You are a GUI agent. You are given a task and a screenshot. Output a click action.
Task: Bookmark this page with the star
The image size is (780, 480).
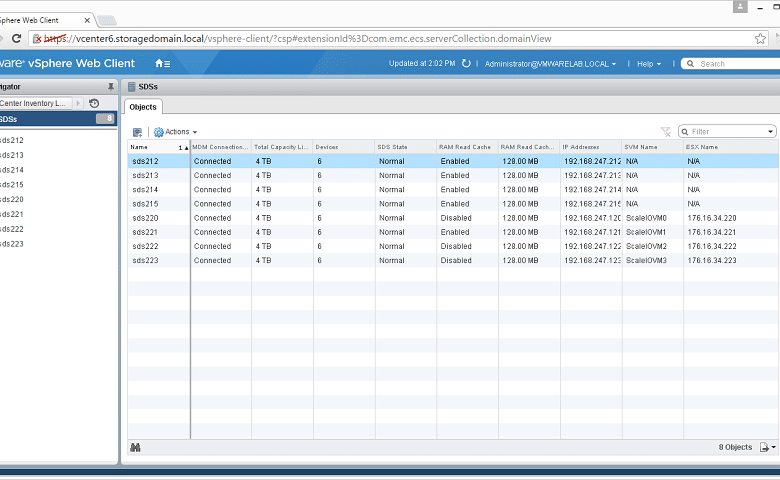pyautogui.click(x=760, y=38)
